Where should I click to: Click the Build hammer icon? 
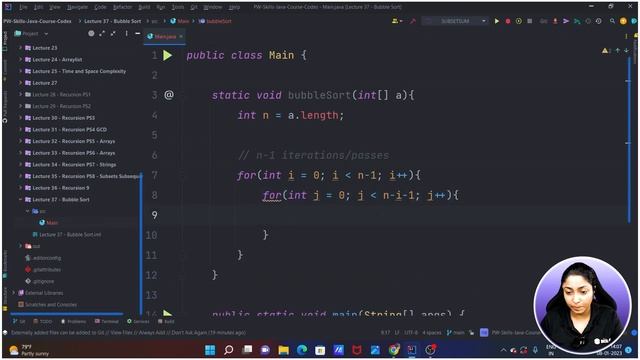tap(413, 21)
